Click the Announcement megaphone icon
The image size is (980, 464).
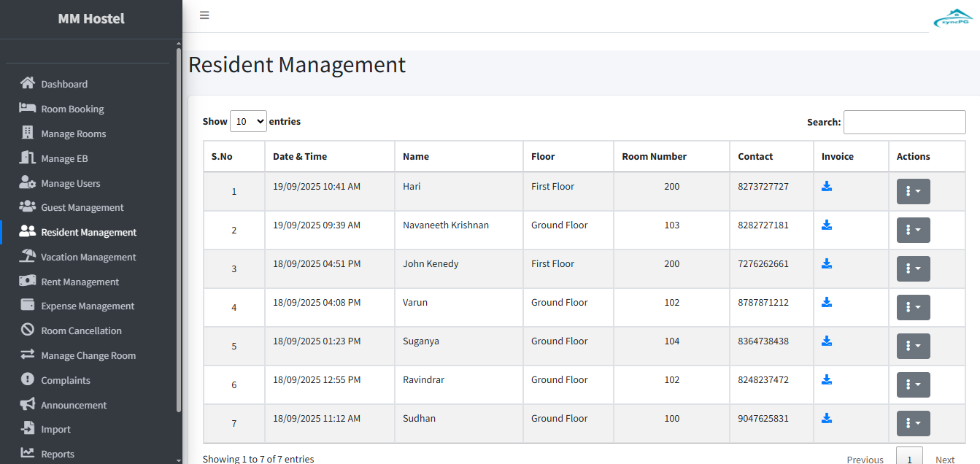pyautogui.click(x=28, y=404)
